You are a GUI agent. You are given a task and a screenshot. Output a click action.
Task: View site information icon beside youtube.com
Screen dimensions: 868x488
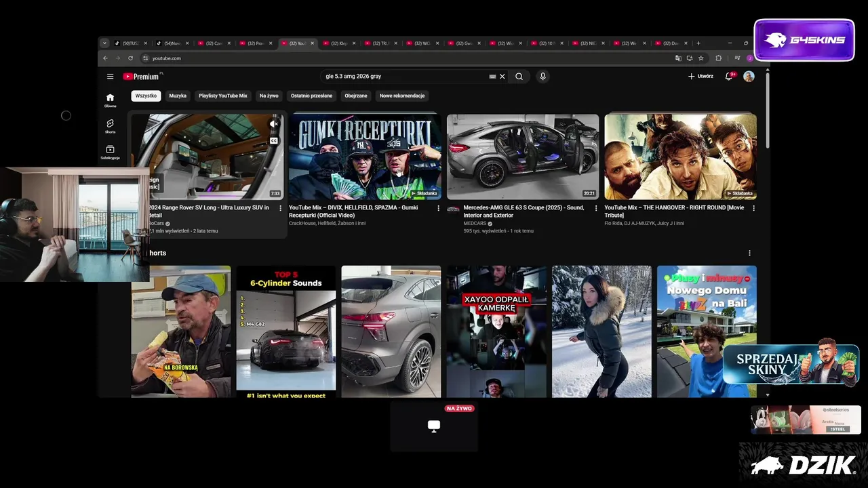click(x=145, y=58)
